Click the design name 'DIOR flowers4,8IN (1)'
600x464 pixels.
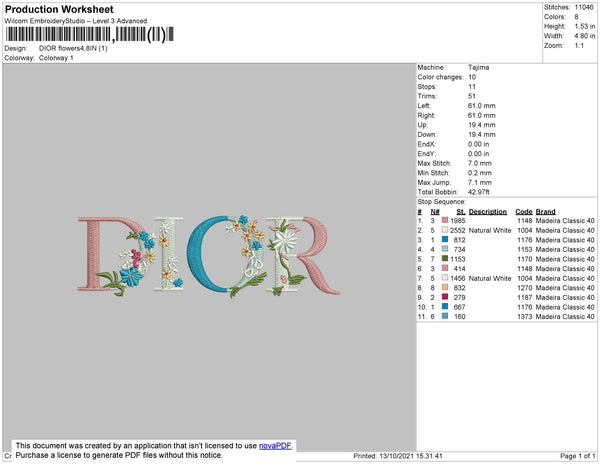[x=73, y=48]
